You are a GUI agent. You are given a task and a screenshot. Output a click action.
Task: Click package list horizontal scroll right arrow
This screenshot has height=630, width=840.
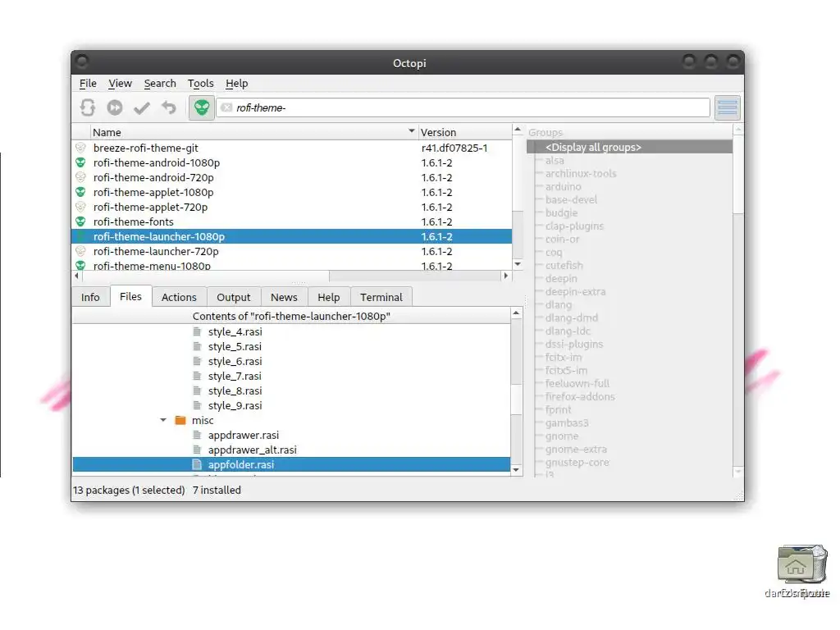pos(505,276)
